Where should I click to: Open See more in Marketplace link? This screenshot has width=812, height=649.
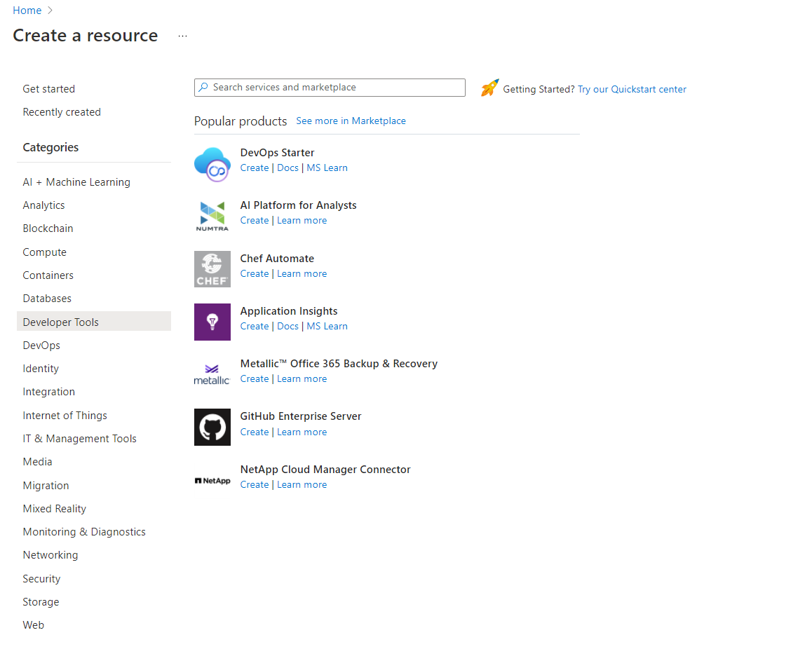click(351, 121)
